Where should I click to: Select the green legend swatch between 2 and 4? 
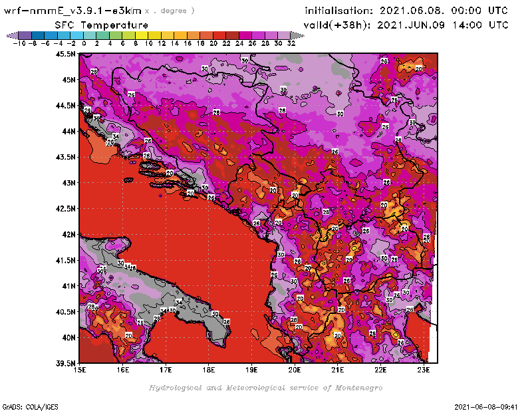click(x=102, y=35)
